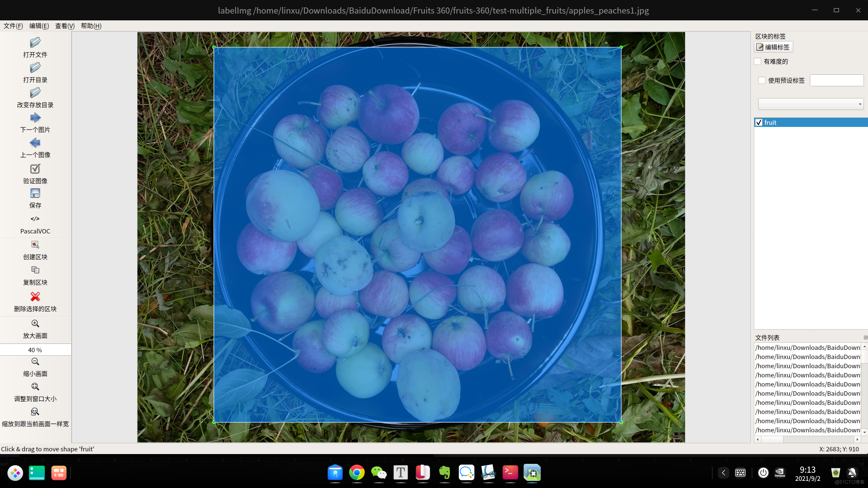Image resolution: width=868 pixels, height=488 pixels.
Task: Click the default label text input field
Action: (836, 80)
